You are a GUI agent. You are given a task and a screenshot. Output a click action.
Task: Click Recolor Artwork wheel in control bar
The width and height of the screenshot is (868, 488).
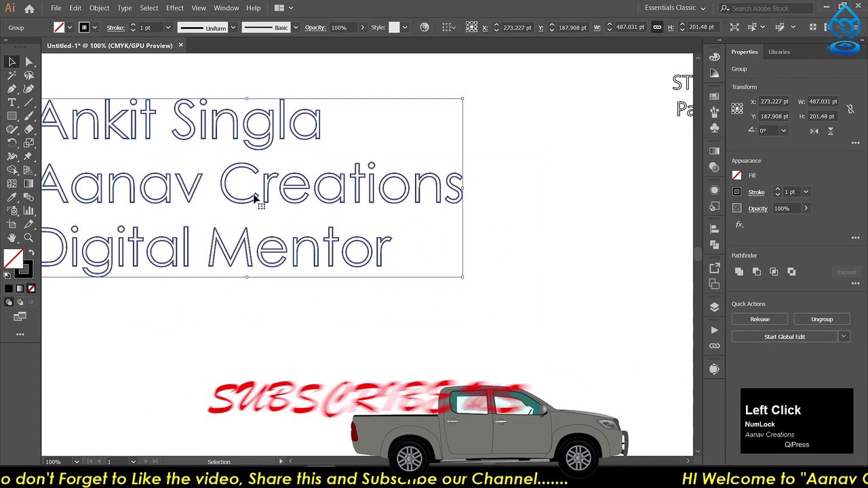pos(425,27)
